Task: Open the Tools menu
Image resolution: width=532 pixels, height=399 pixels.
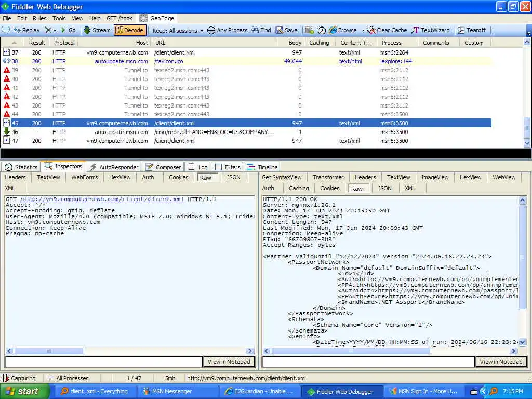Action: coord(59,18)
